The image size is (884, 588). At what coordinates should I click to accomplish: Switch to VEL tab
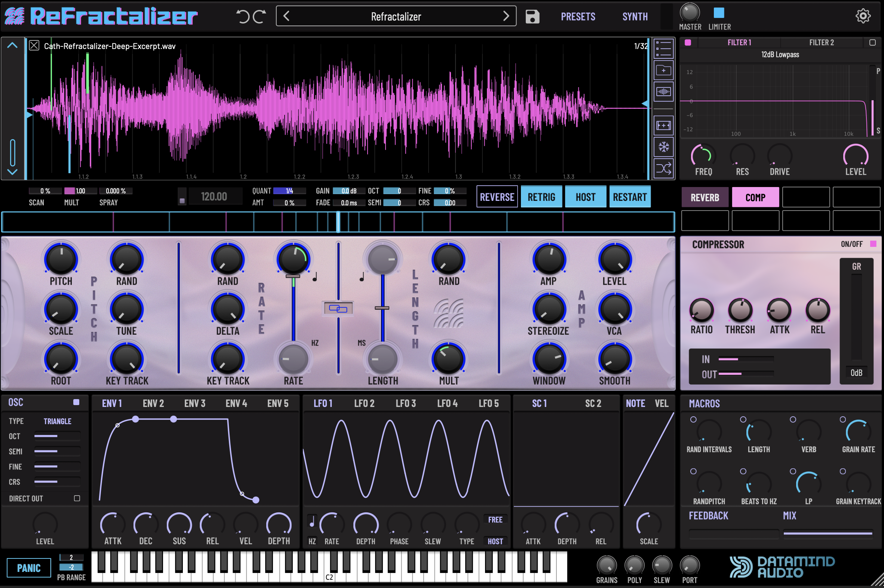click(661, 403)
